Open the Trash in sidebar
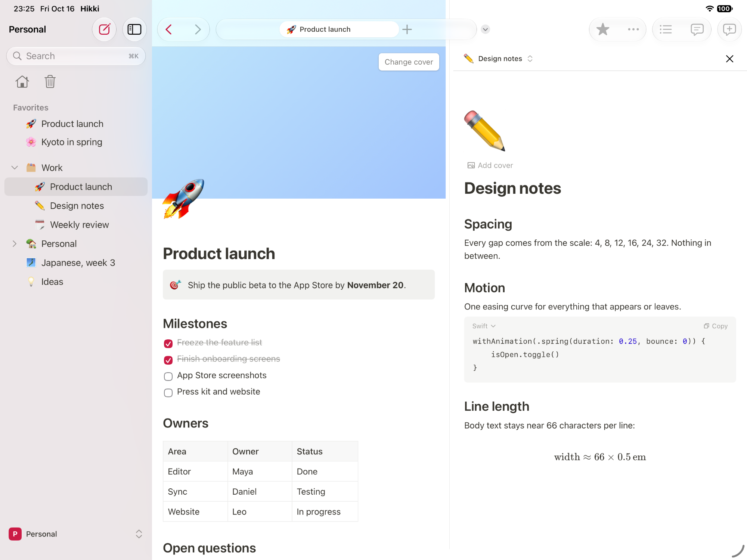Image resolution: width=747 pixels, height=560 pixels. pos(50,81)
